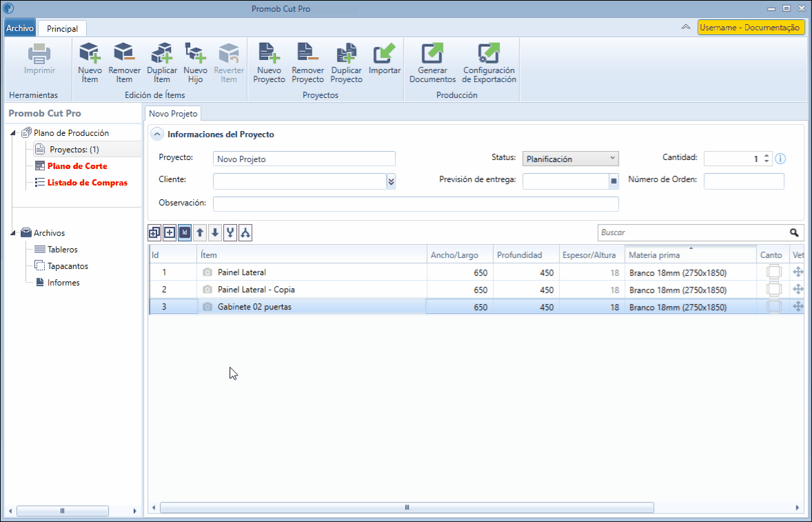Click the item table horizontal scrollbar thumb
812x522 pixels.
(407, 508)
